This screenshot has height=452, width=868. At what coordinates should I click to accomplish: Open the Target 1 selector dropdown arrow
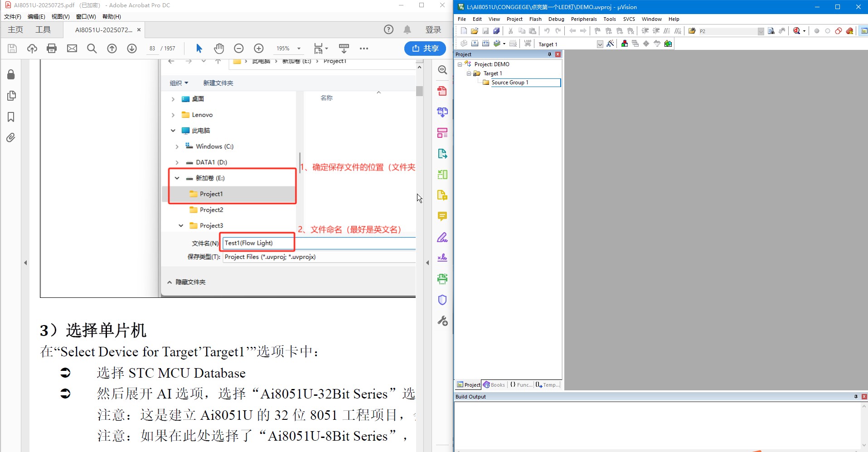600,44
